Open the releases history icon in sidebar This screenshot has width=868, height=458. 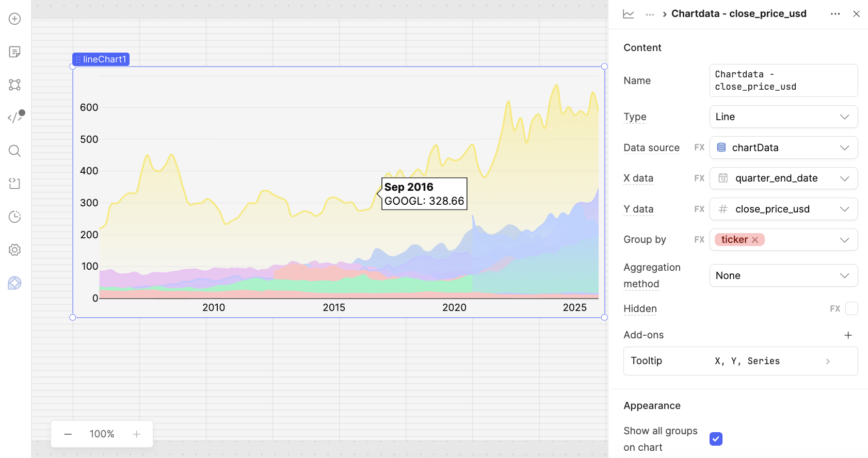coord(14,184)
